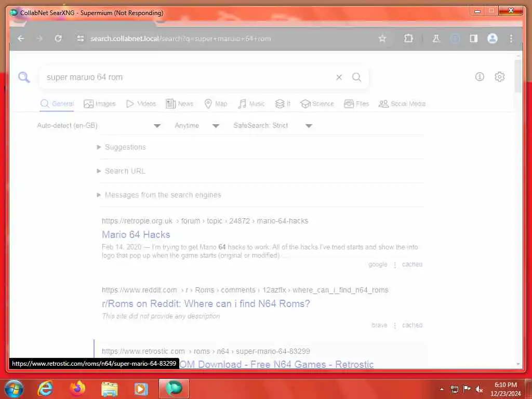Open cached copy of Reddit result
532x399 pixels.
pos(412,325)
